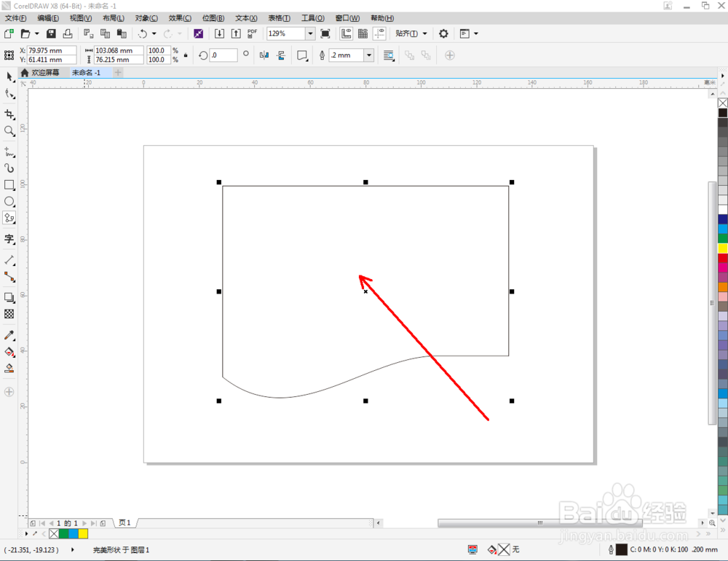Print the document

click(68, 34)
